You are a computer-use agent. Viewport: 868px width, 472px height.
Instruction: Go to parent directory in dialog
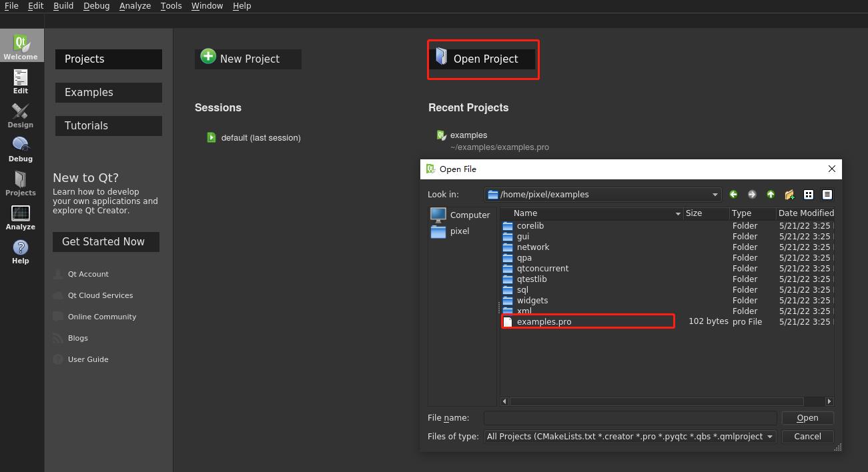pos(771,195)
